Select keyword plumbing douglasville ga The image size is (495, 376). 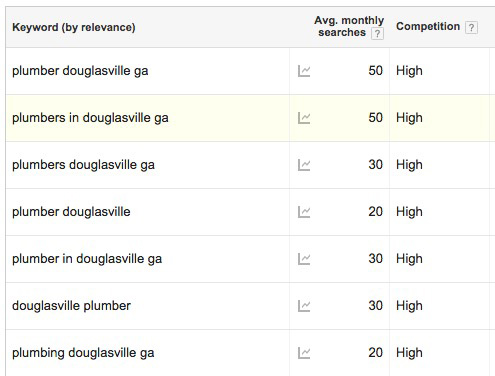click(x=83, y=353)
